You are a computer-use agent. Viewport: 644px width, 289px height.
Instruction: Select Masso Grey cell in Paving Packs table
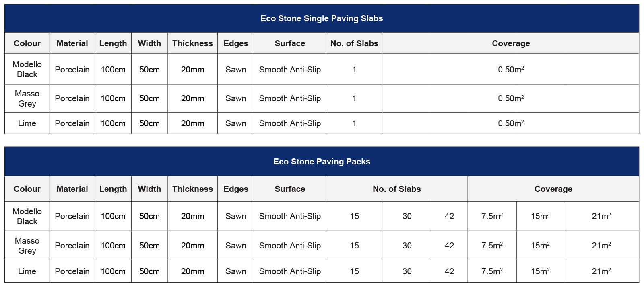tap(27, 246)
